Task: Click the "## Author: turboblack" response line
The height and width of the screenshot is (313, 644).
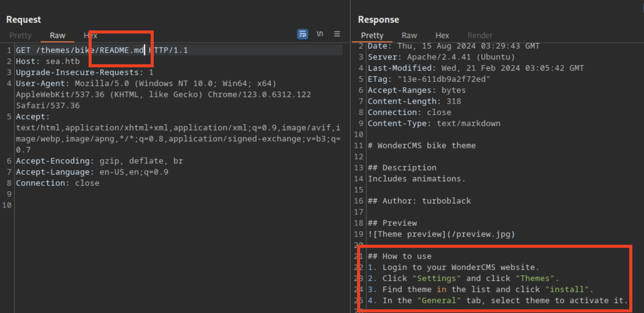Action: [x=419, y=201]
